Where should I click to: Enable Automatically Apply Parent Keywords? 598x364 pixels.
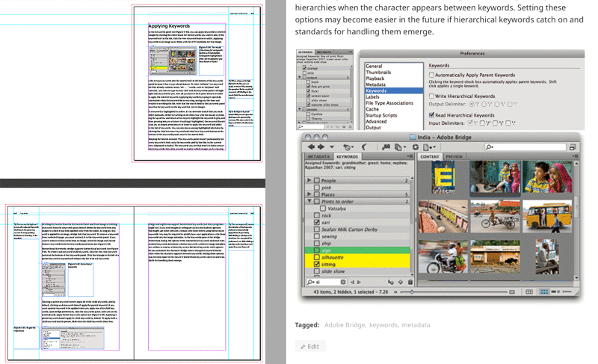point(431,75)
